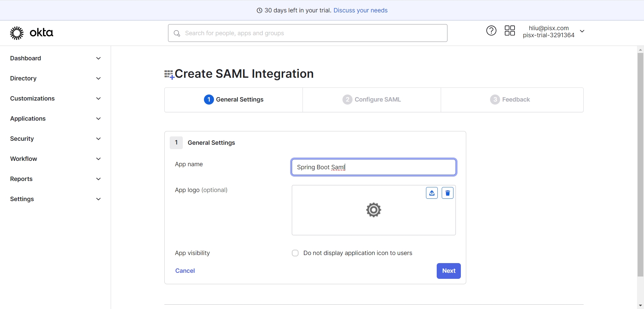Open the Discuss your needs link

[360, 10]
